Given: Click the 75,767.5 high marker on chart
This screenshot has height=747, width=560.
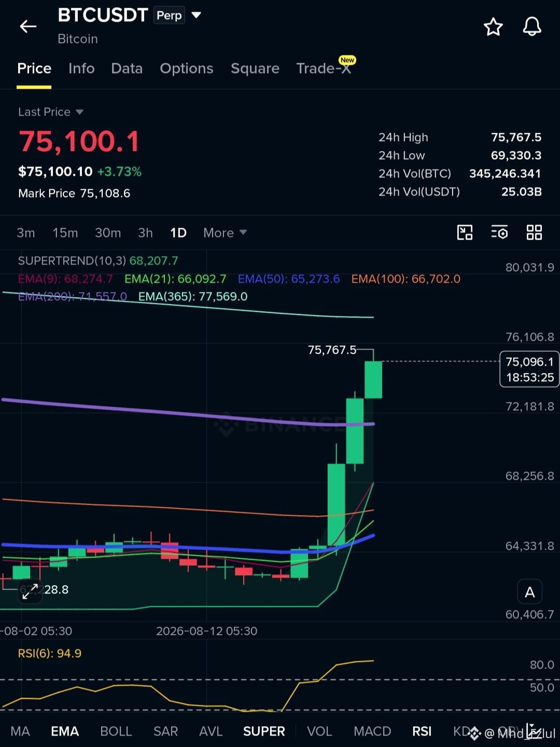Looking at the screenshot, I should (x=332, y=350).
